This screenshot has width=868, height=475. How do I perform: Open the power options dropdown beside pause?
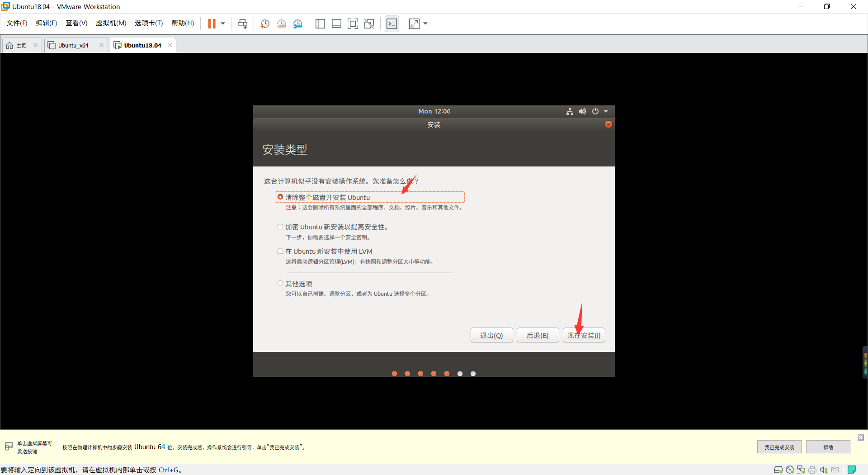[x=223, y=24]
